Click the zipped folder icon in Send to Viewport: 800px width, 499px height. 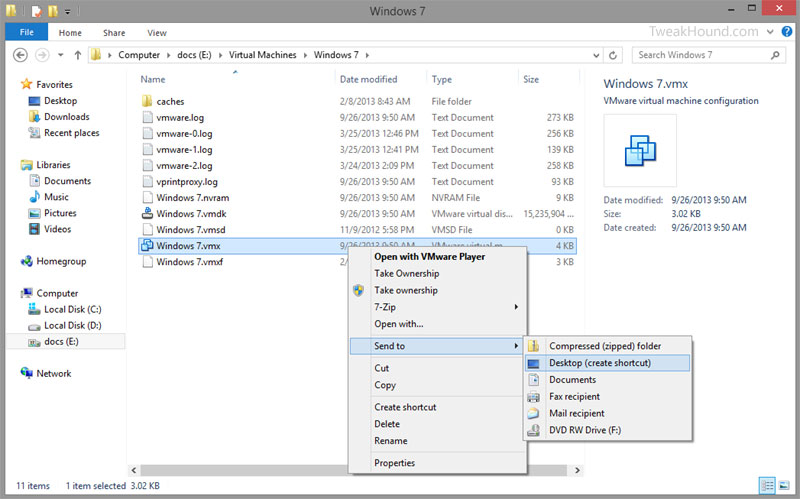tap(533, 346)
